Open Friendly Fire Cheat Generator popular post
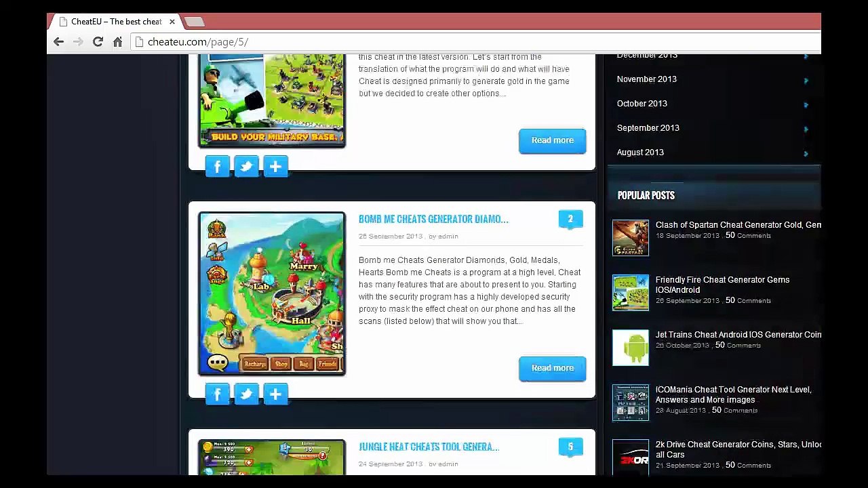868x488 pixels. pyautogui.click(x=722, y=285)
